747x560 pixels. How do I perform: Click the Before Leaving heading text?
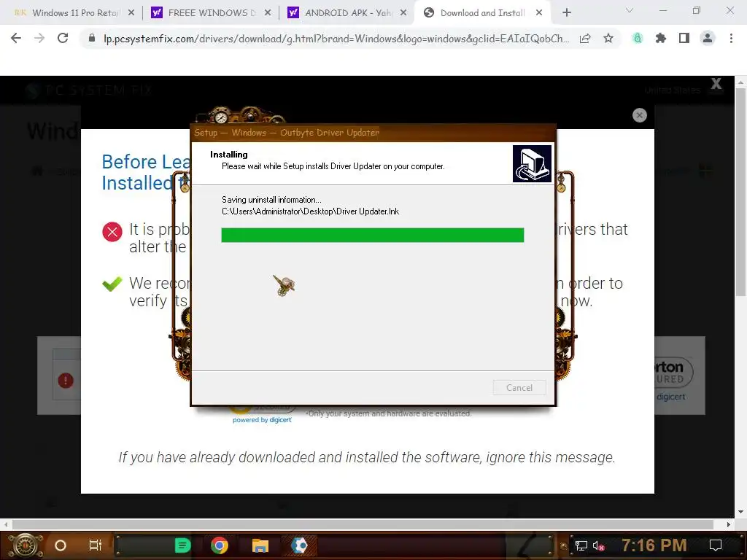(146, 172)
